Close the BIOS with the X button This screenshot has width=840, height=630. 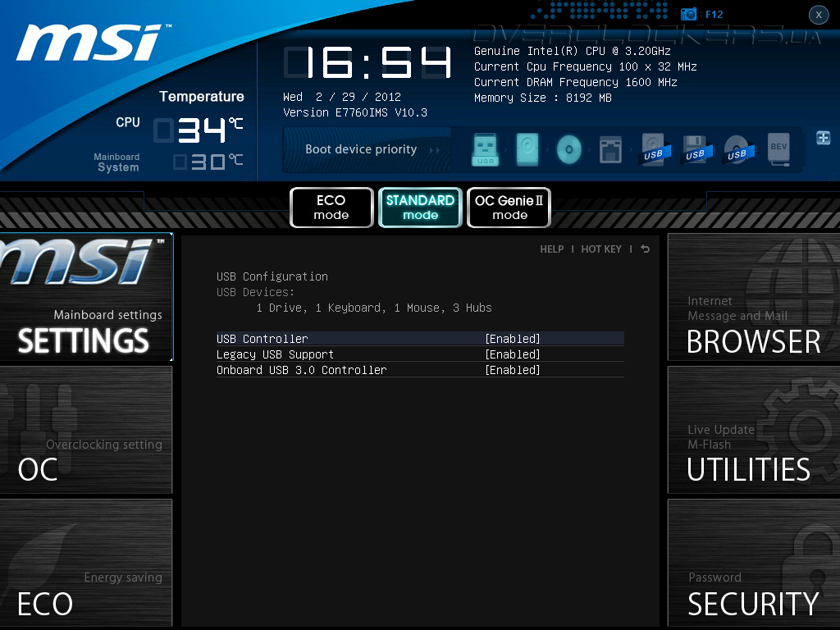point(819,15)
